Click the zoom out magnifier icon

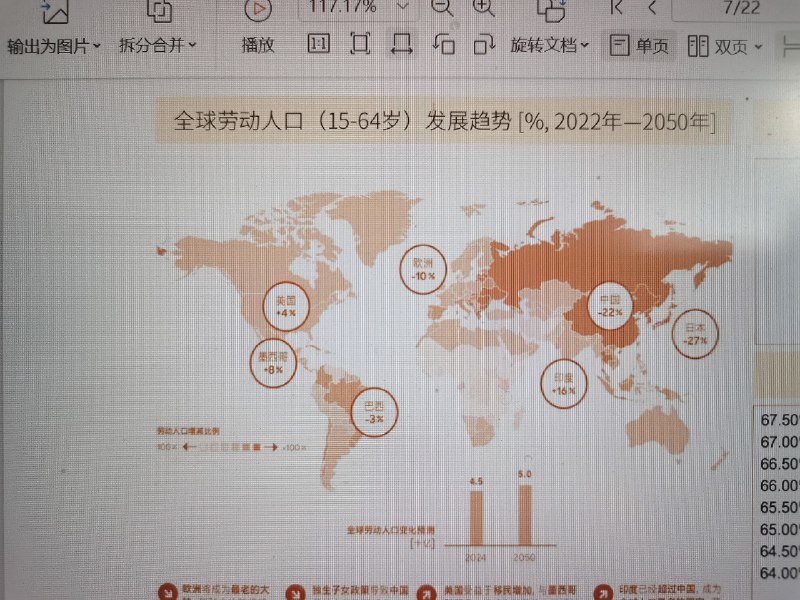[442, 7]
